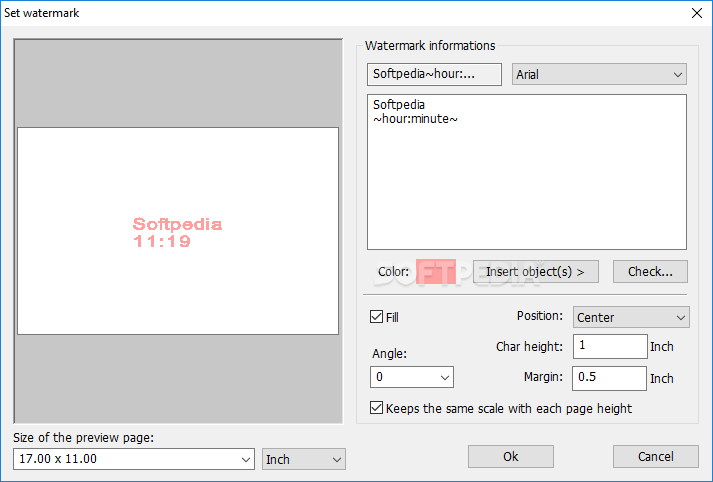The height and width of the screenshot is (482, 713).
Task: Click the Check... button
Action: (x=650, y=271)
